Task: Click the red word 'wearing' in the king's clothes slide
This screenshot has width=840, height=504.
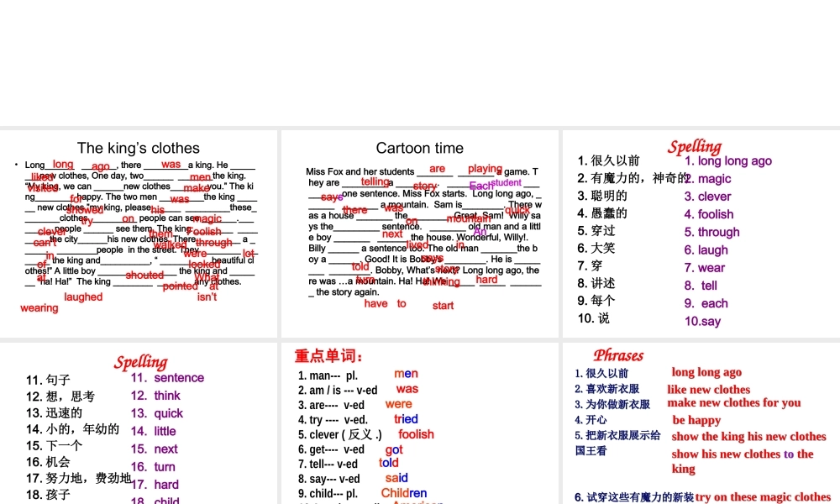Action: point(39,308)
